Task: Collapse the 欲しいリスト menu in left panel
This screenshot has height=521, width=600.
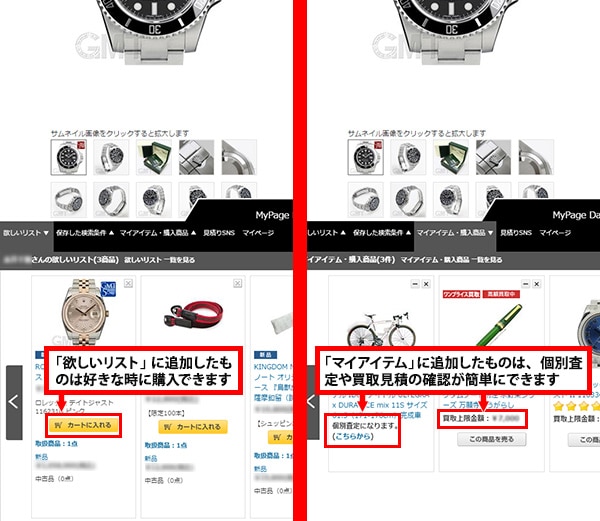Action: [x=26, y=233]
